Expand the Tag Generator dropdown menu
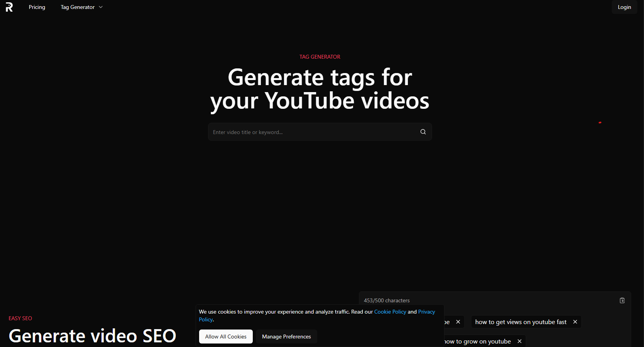This screenshot has height=347, width=644. pos(82,7)
